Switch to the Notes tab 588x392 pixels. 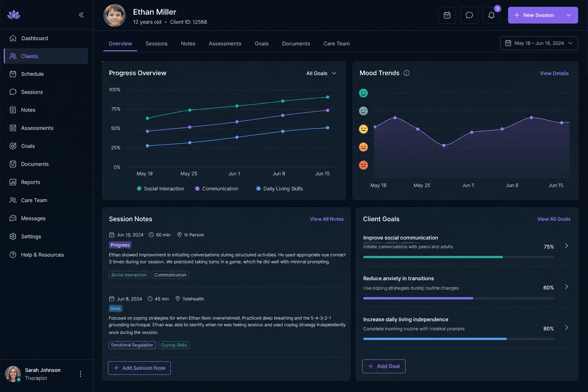[x=188, y=44]
